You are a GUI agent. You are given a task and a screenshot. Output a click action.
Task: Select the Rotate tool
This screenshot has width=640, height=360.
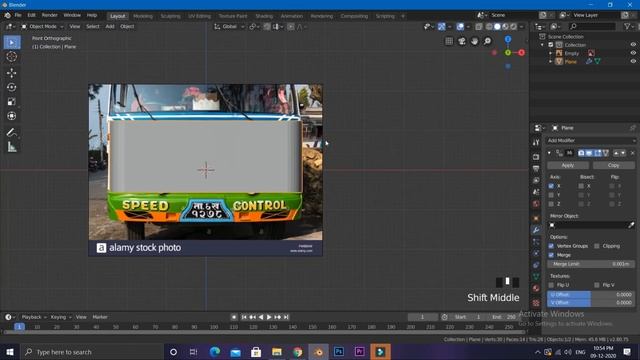click(12, 87)
